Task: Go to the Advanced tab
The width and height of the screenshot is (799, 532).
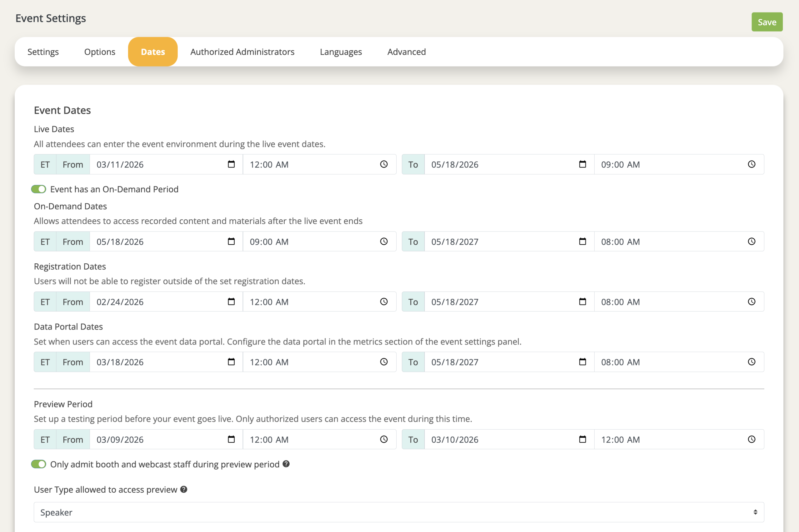Action: click(406, 51)
